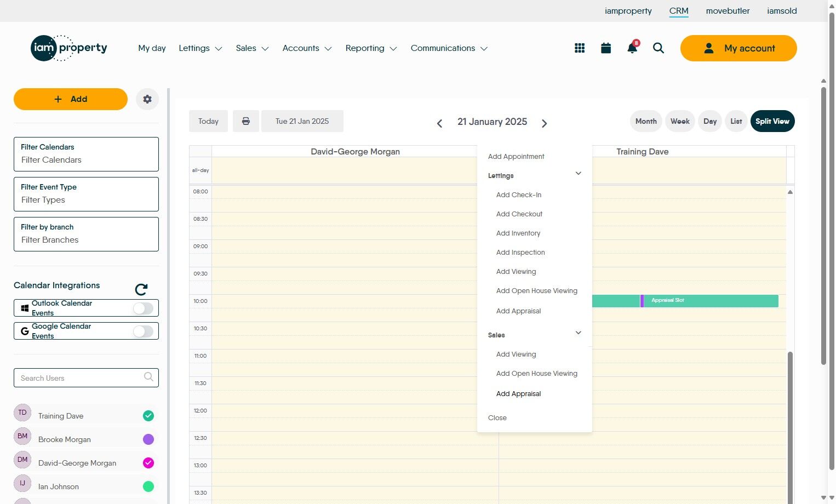Select Add Inspection menu entry
Screen dimensions: 836x504
[520, 253]
